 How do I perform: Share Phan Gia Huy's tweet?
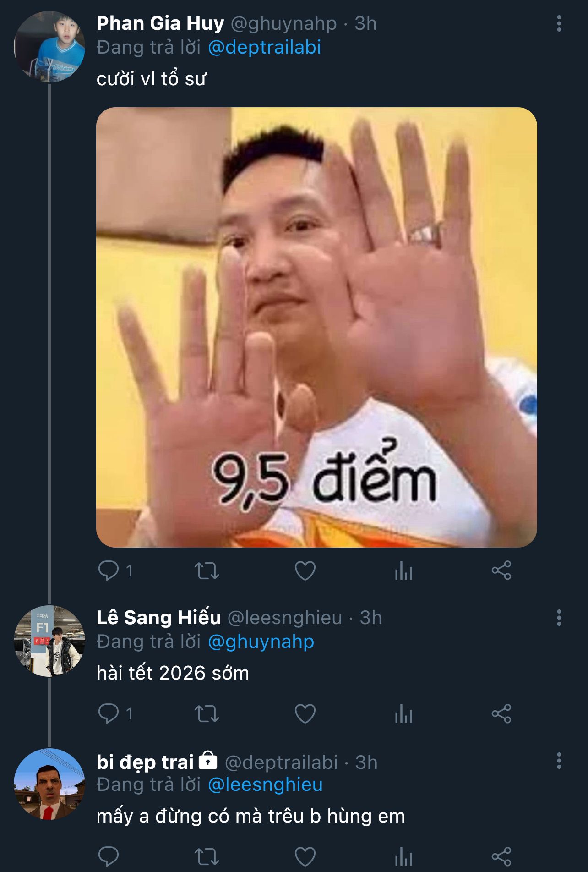point(501,571)
